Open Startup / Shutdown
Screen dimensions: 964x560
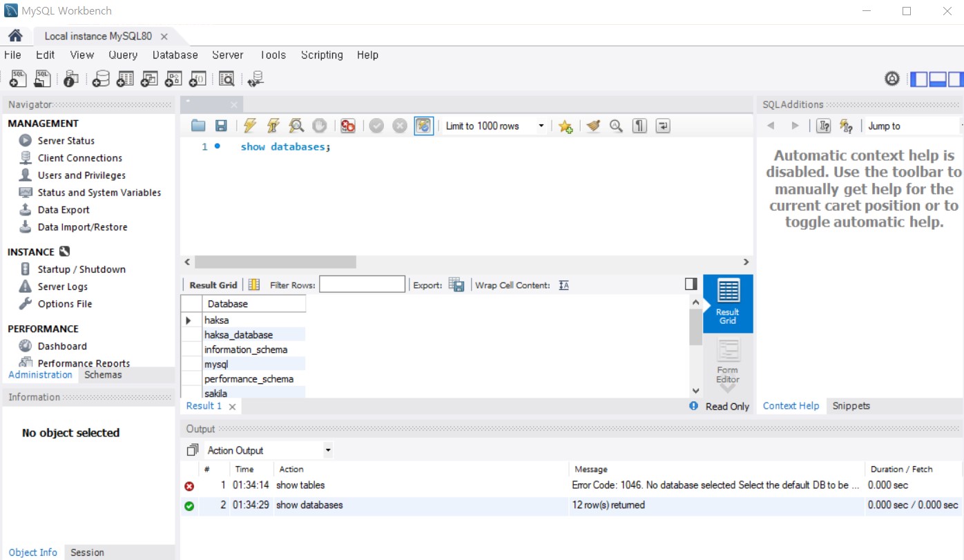tap(81, 269)
